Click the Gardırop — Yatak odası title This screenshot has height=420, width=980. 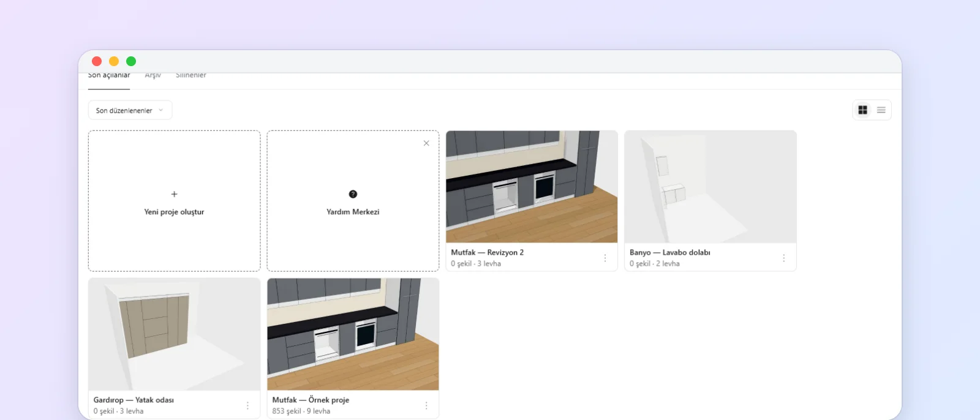(x=134, y=400)
